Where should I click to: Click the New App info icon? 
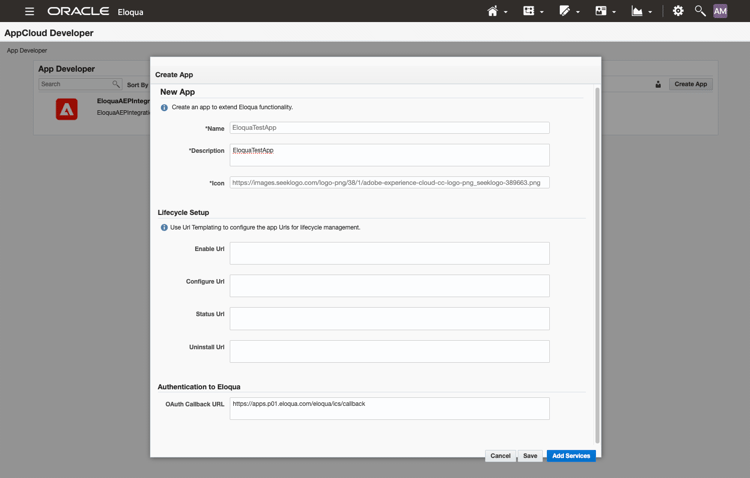164,108
